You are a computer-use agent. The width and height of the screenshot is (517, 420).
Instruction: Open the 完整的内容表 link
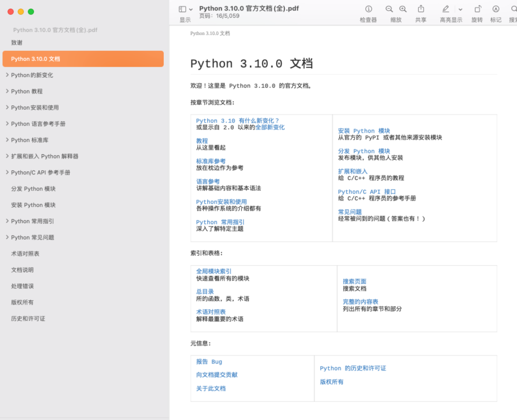pyautogui.click(x=361, y=302)
